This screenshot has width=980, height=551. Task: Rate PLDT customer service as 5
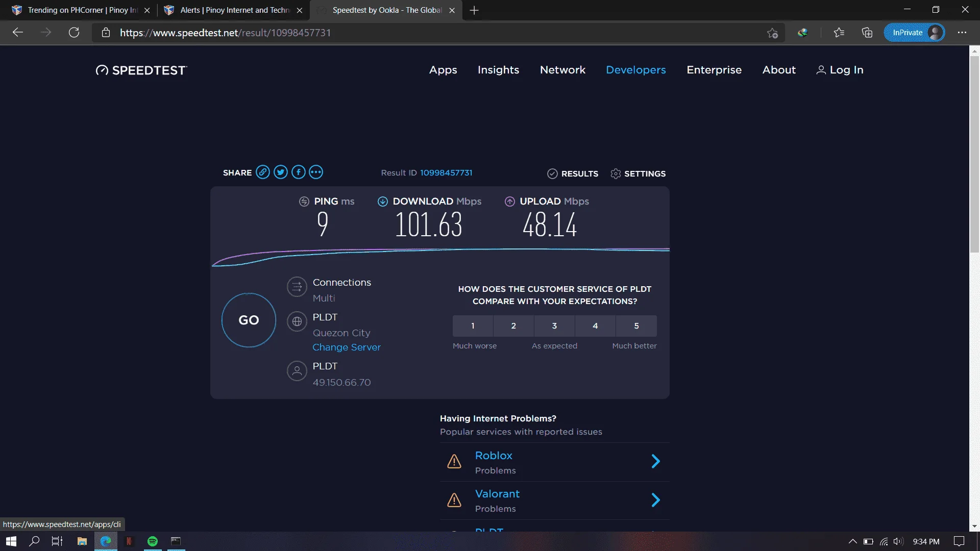[636, 326]
